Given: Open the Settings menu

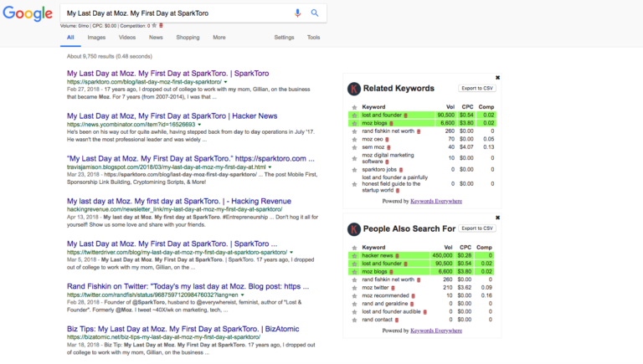Looking at the screenshot, I should (x=284, y=38).
